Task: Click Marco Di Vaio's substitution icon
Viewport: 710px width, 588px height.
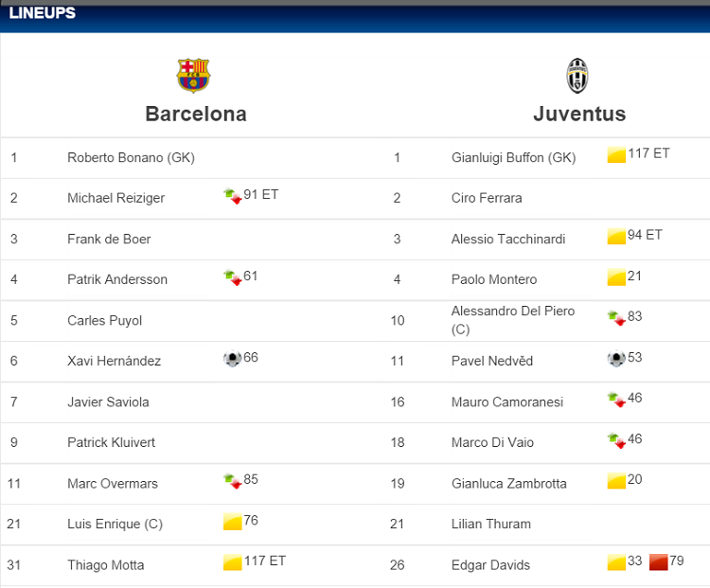Action: tap(616, 440)
